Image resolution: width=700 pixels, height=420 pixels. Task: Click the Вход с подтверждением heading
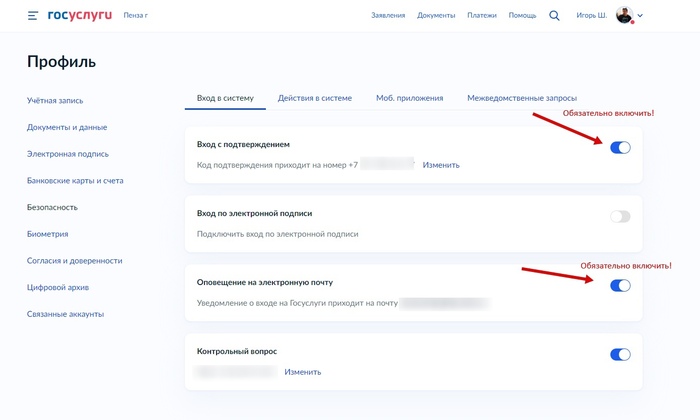243,144
